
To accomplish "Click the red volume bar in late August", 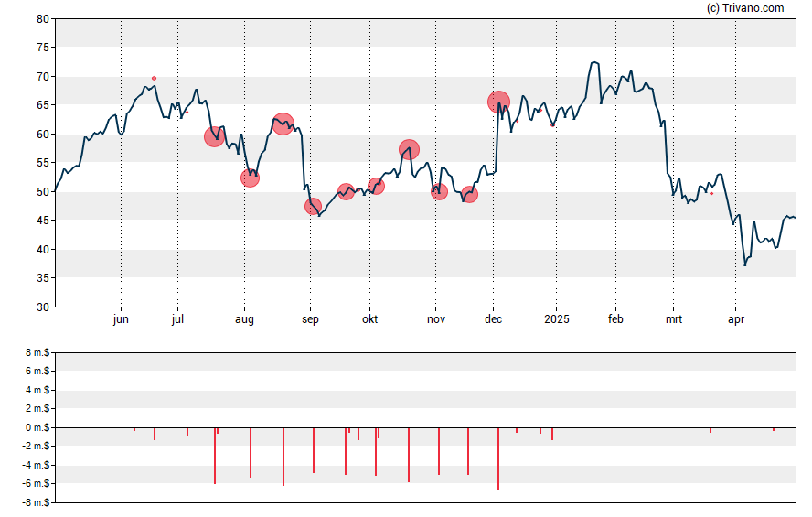I will (283, 457).
